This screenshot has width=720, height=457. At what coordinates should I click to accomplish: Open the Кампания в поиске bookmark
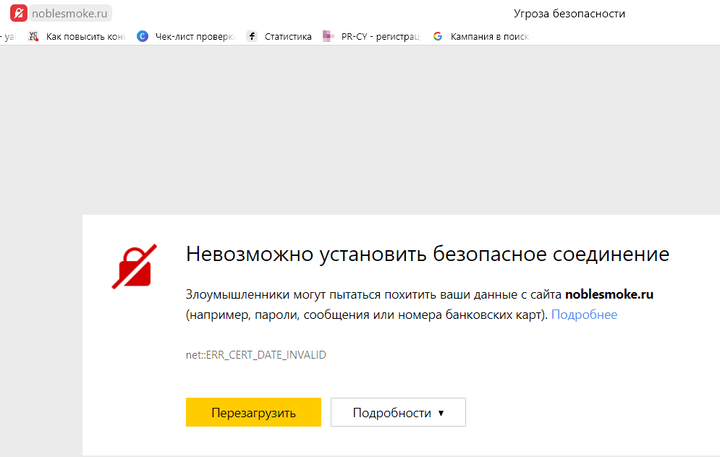pyautogui.click(x=489, y=36)
